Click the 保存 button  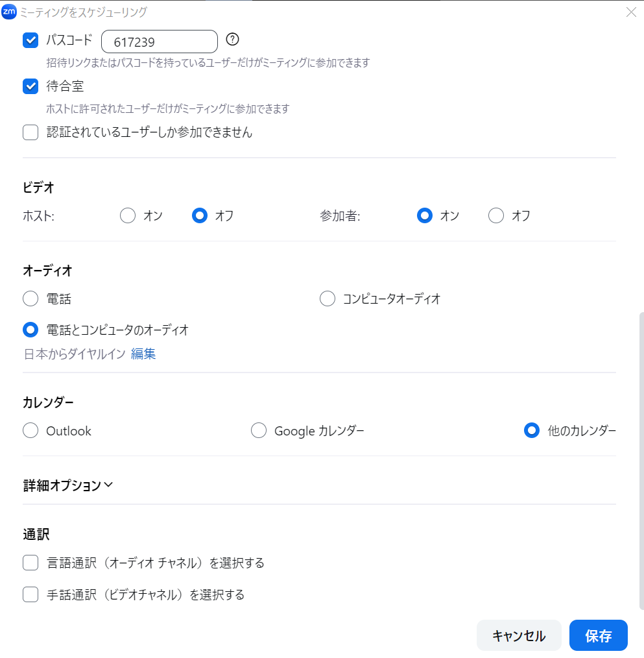pyautogui.click(x=599, y=635)
